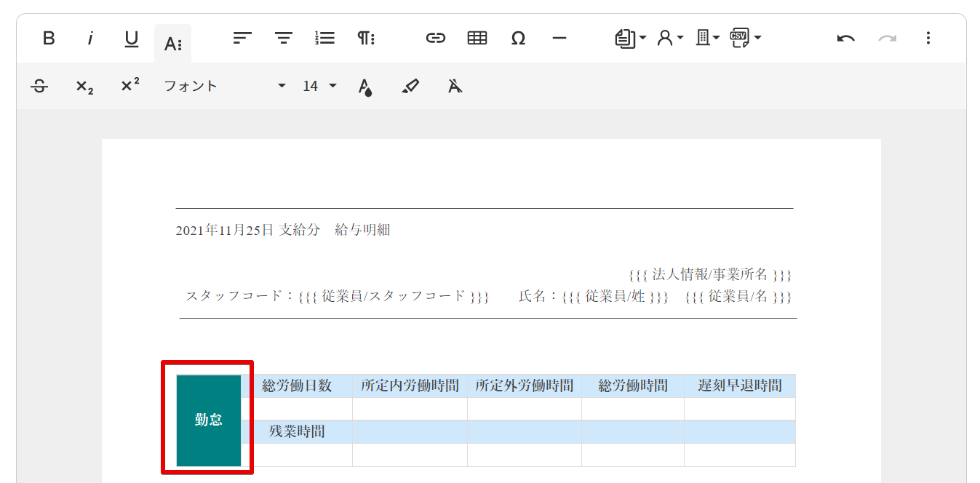
Task: Click the align left button
Action: tap(242, 39)
